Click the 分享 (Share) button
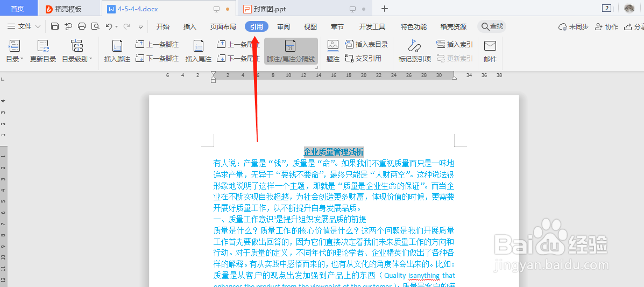 634,27
